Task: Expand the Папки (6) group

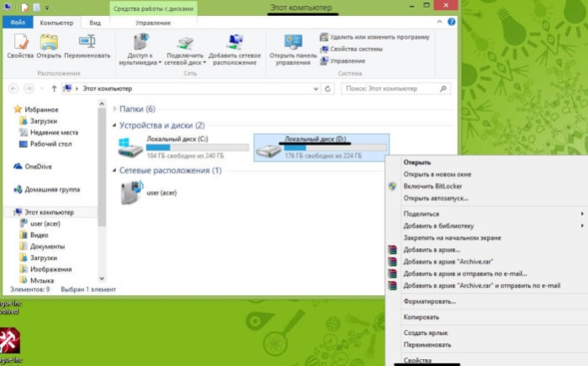Action: pos(114,109)
